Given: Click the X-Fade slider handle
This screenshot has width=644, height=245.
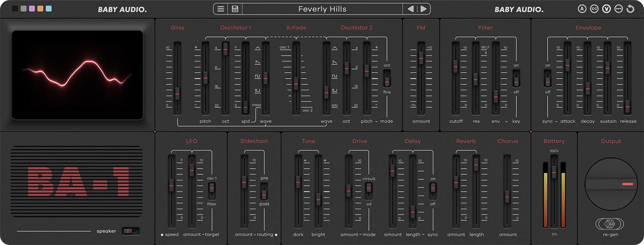Looking at the screenshot, I should (x=296, y=84).
